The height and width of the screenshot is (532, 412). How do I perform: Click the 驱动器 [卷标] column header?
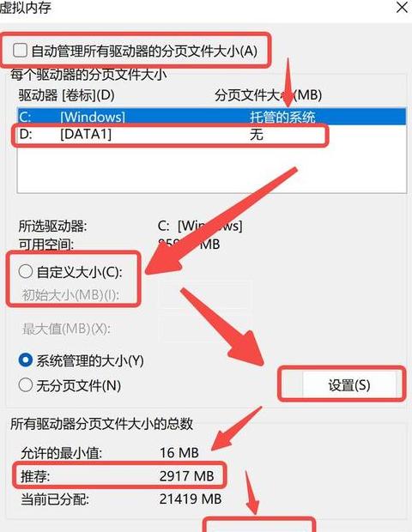(66, 95)
